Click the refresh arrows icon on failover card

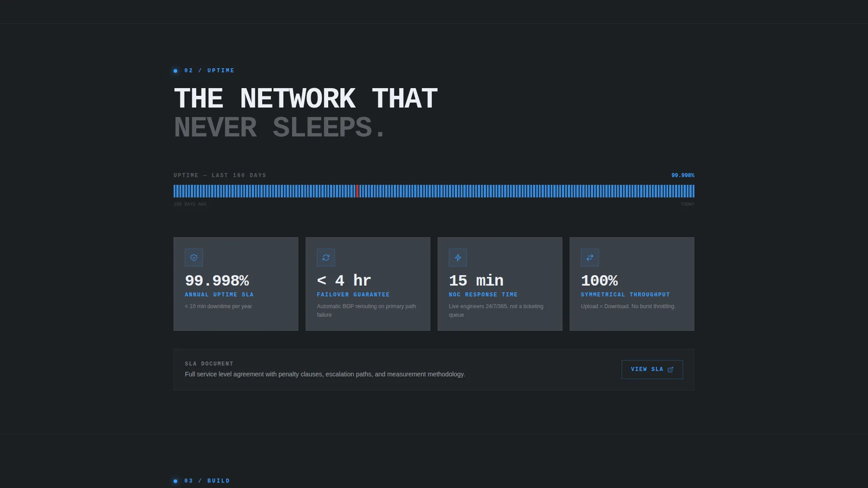click(x=326, y=258)
